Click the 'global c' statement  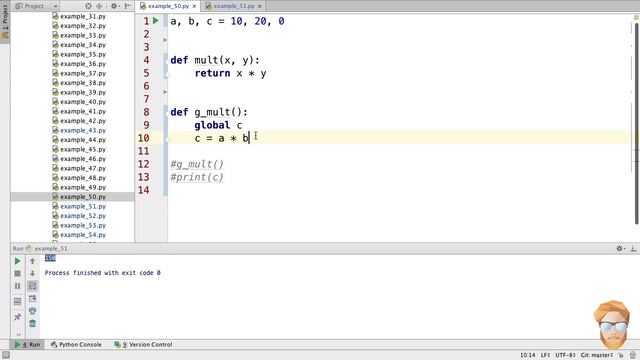coord(218,125)
